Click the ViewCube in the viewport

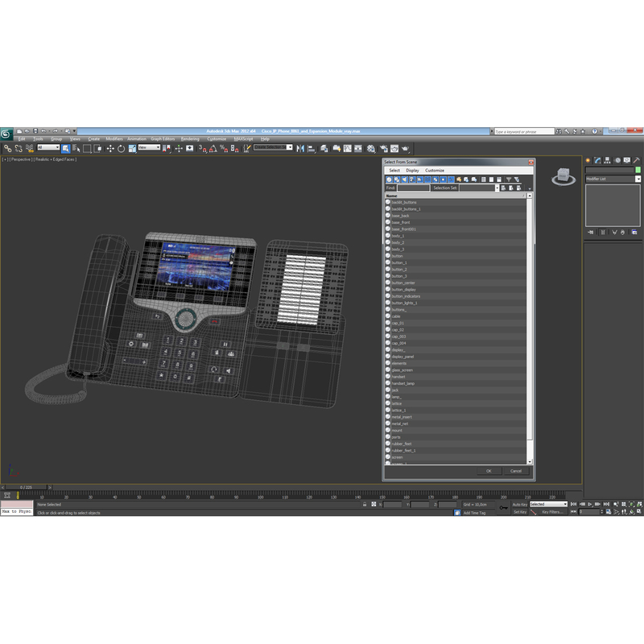tap(563, 177)
